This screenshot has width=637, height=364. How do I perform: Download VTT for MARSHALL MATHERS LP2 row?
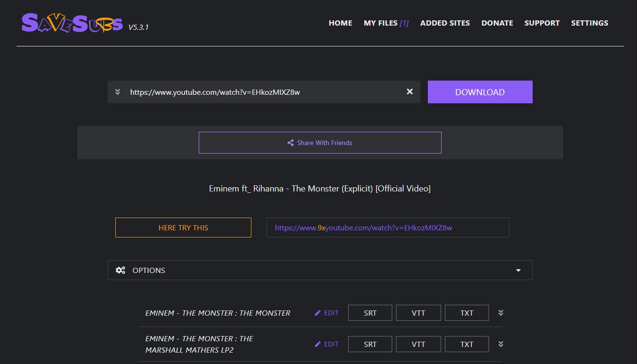click(418, 344)
